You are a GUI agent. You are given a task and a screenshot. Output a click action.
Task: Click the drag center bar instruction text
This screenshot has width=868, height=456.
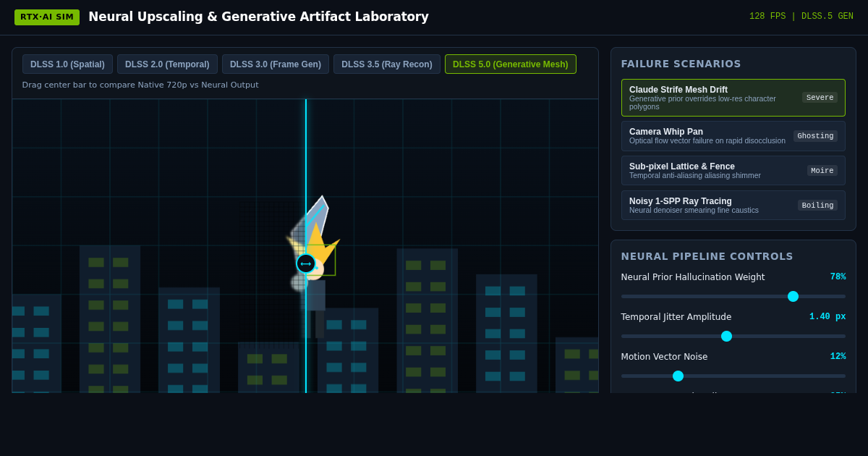coord(140,85)
